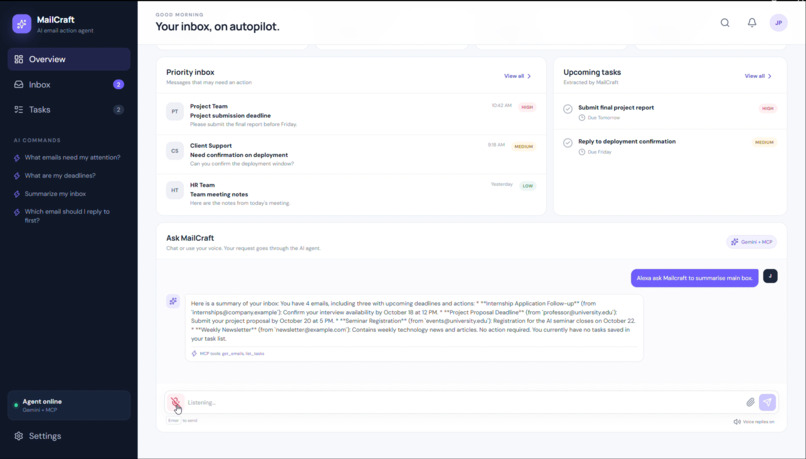Open Tasks in the sidebar
This screenshot has width=806, height=459.
[69, 109]
